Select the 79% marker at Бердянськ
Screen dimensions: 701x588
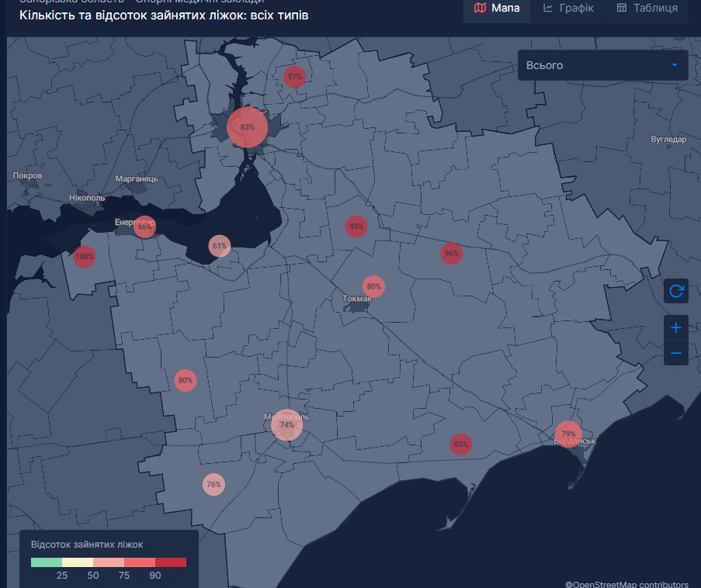point(568,434)
